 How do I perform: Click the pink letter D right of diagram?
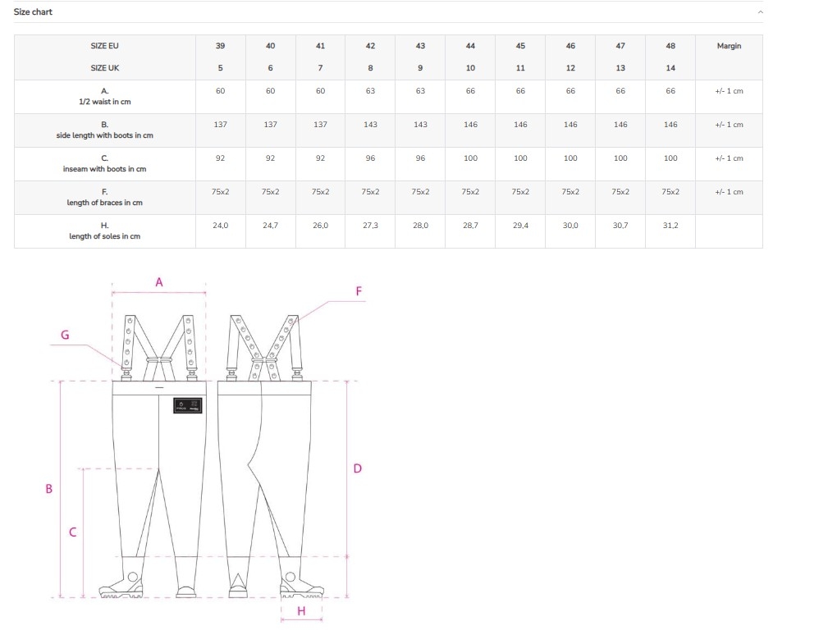pos(358,468)
